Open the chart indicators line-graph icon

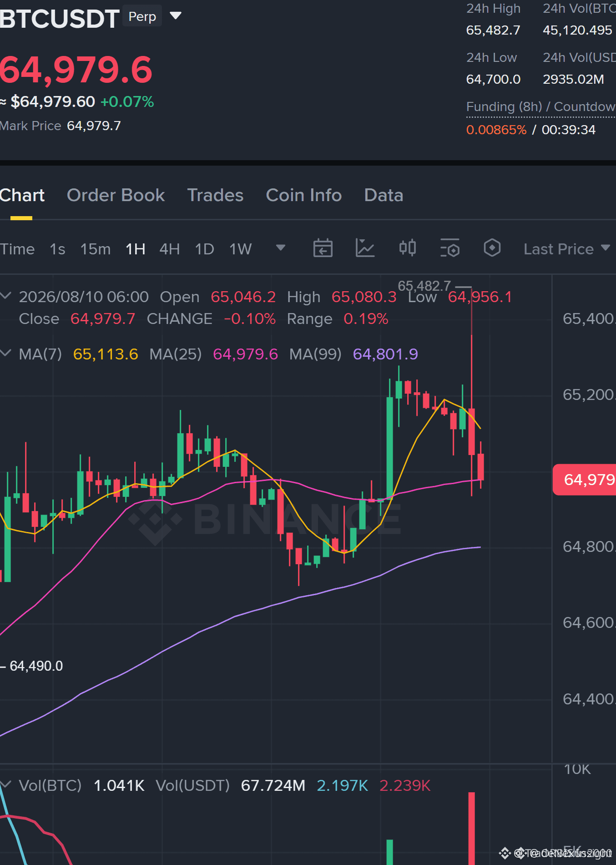(365, 248)
